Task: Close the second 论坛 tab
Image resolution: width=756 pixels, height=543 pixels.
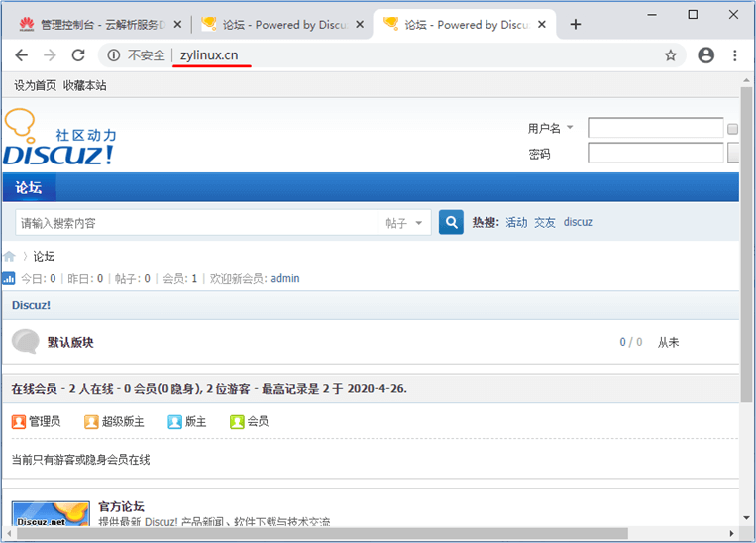Action: [360, 24]
